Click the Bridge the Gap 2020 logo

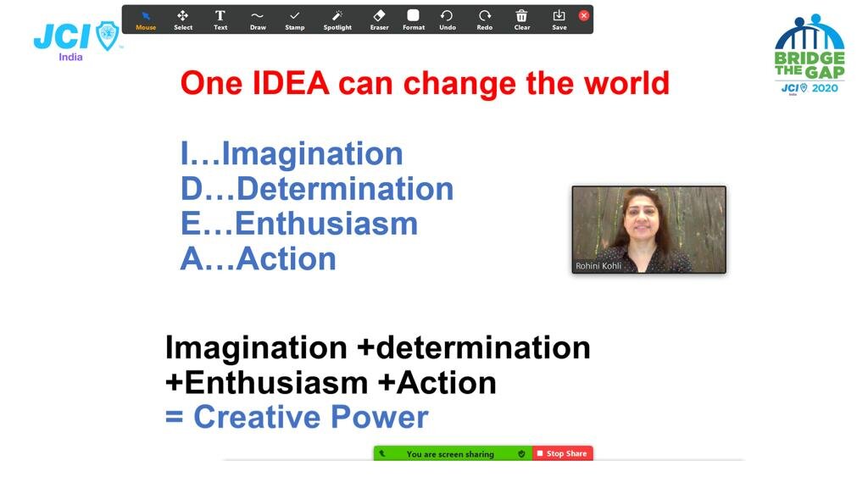click(810, 53)
